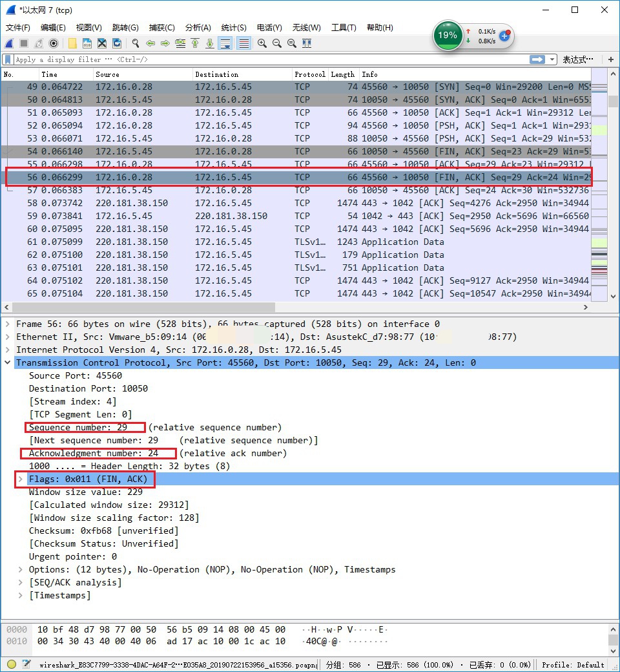Start capture with the shark fin icon

point(10,43)
